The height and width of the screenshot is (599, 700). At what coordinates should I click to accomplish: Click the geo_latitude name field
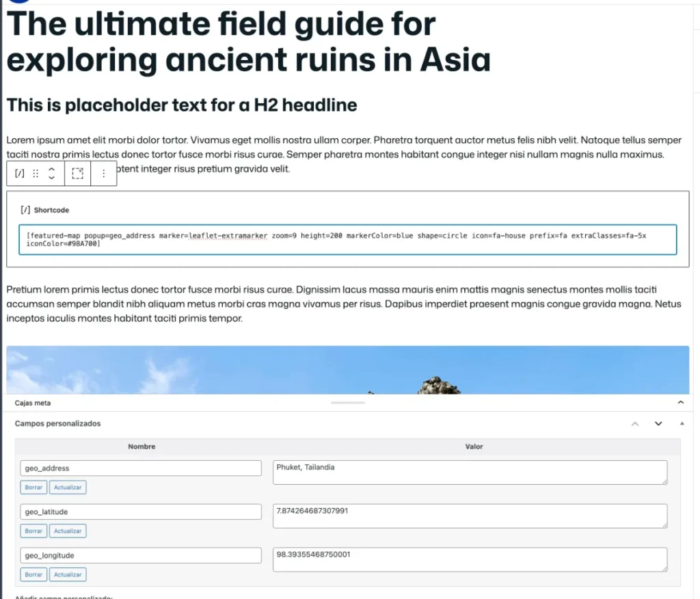[141, 512]
